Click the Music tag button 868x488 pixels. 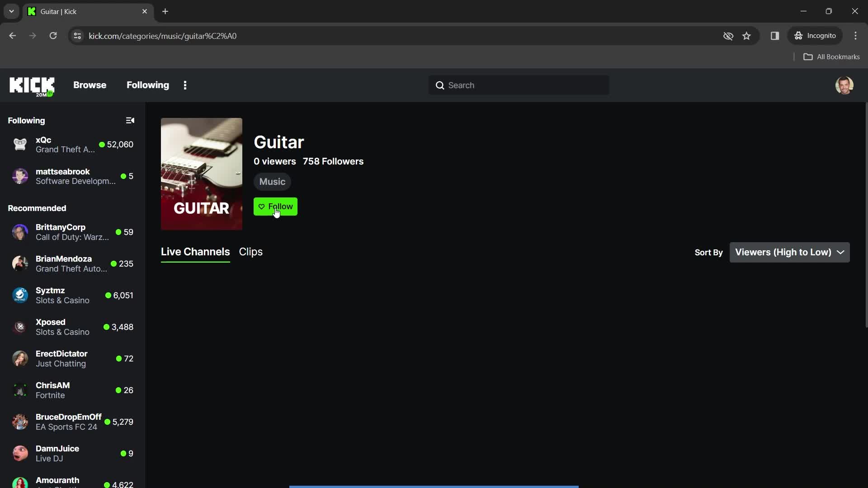click(x=272, y=181)
